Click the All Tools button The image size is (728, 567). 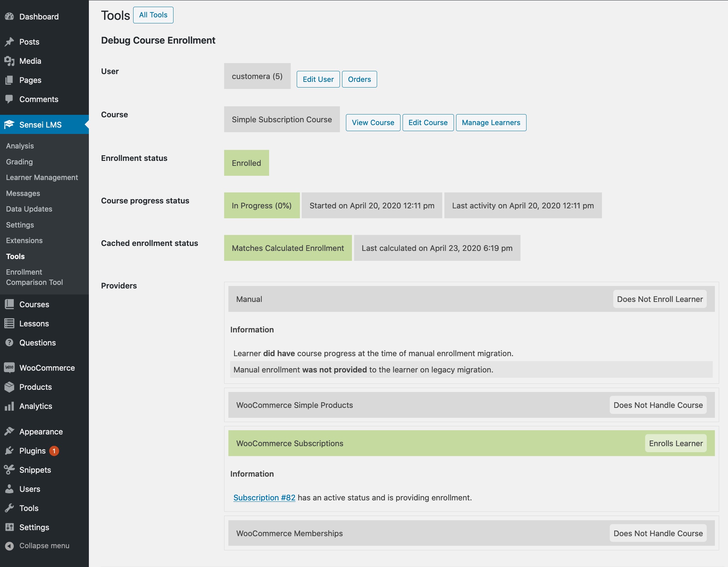(x=153, y=15)
